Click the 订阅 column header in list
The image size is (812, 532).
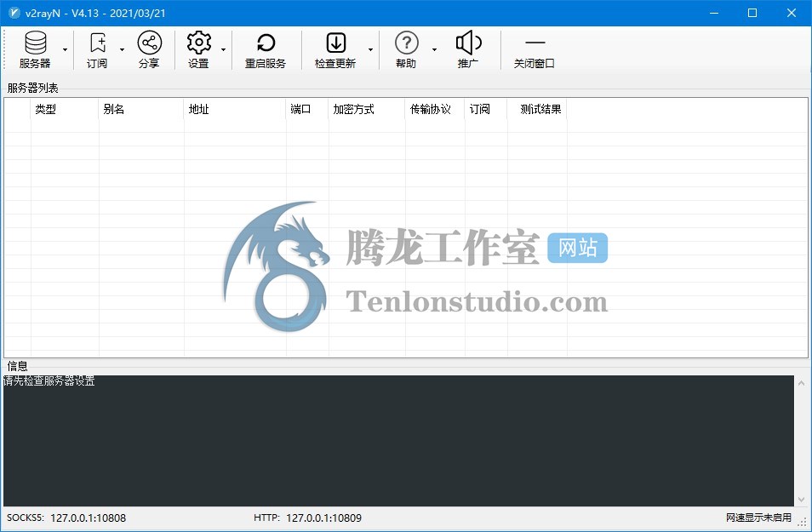coord(486,109)
